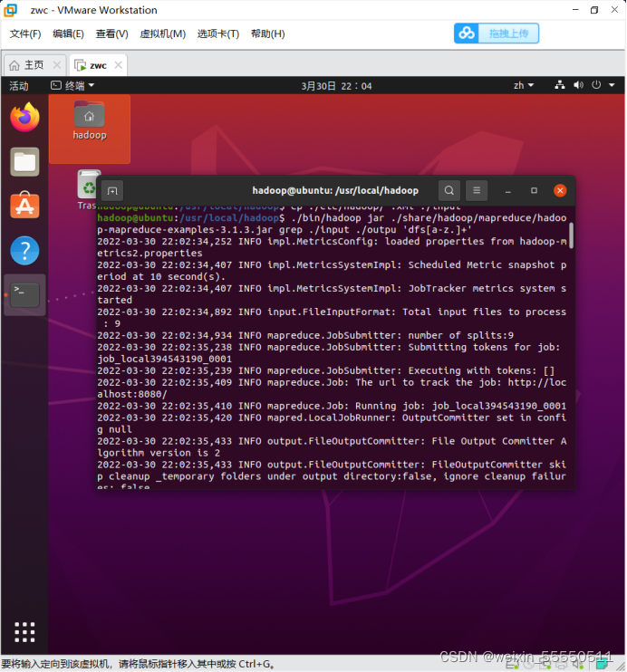The width and height of the screenshot is (627, 672).
Task: Select the hadoop home folder on the desktop
Action: tap(89, 120)
